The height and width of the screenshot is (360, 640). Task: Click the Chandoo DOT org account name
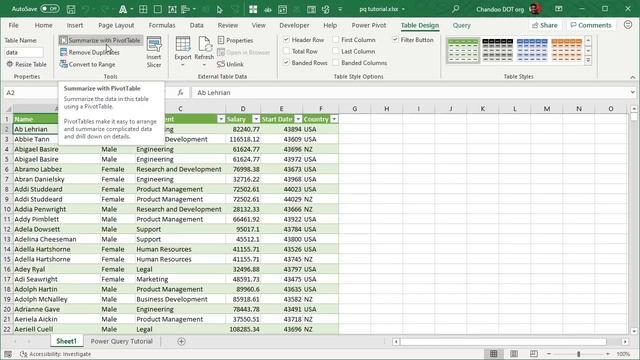click(500, 9)
